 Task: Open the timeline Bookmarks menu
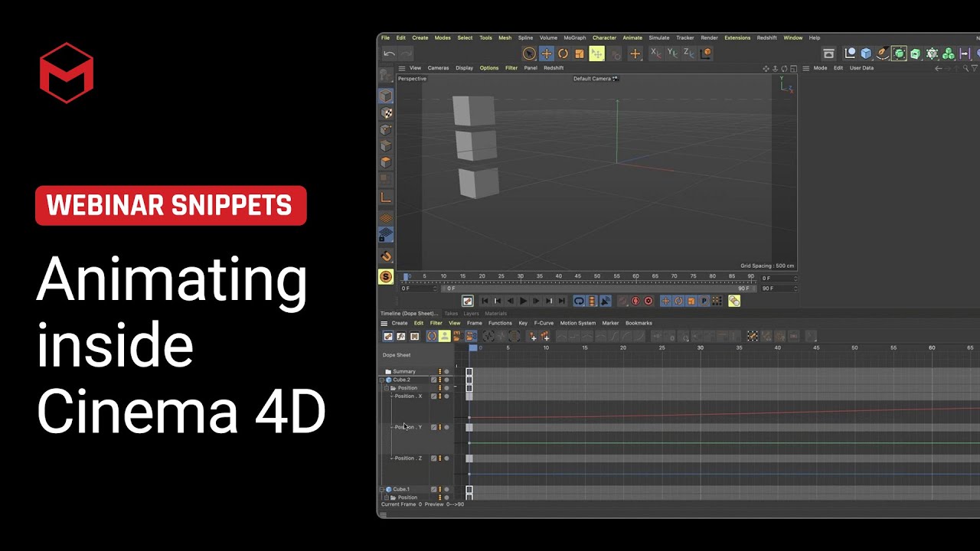click(639, 323)
